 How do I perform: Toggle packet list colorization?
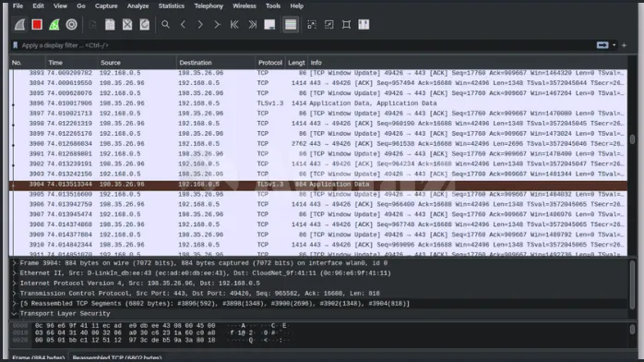pyautogui.click(x=291, y=25)
